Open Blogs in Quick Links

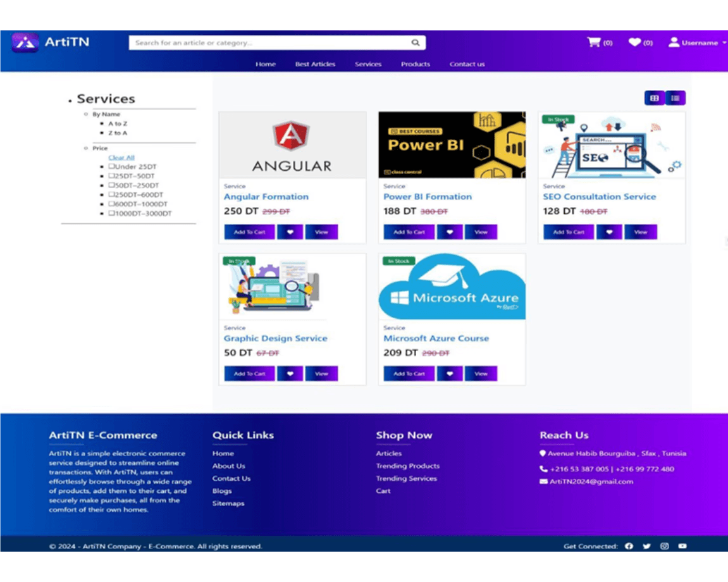222,491
